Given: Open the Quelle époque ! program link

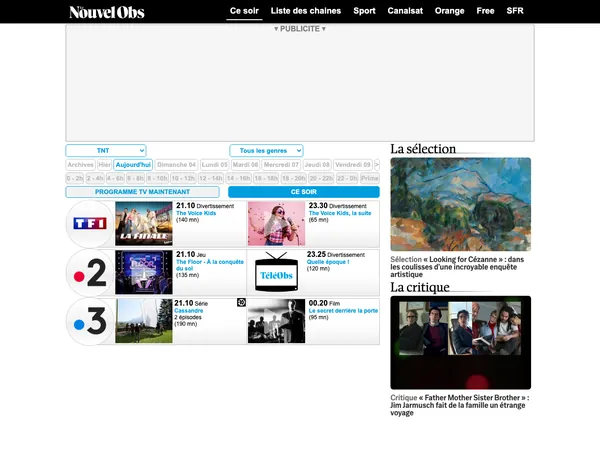Looking at the screenshot, I should [328, 262].
